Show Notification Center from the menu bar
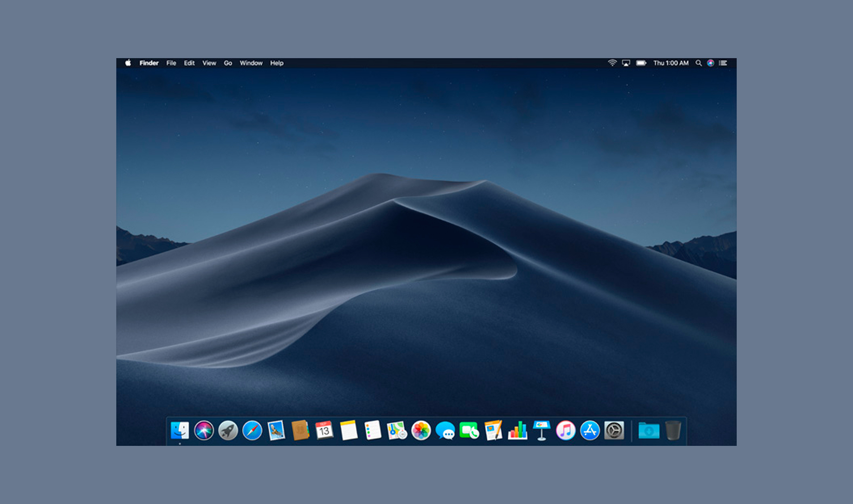Screen dimensions: 853x504 [x=723, y=63]
